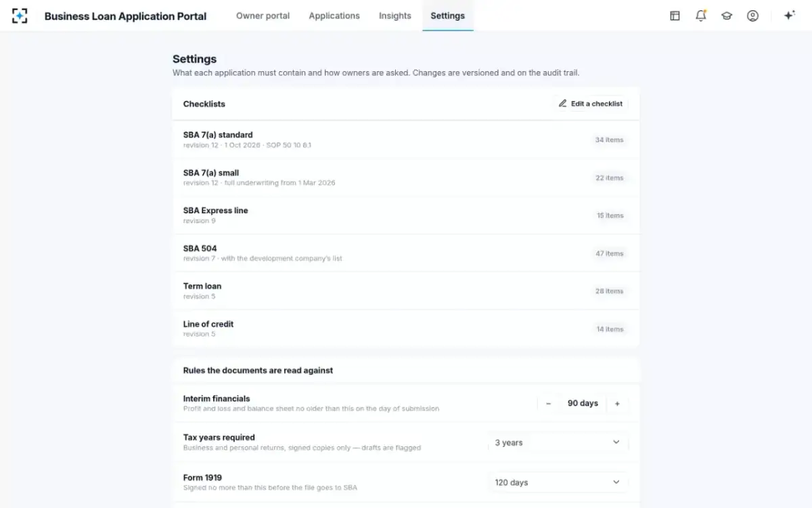Click the Tax years required label
812x508 pixels.
tap(219, 438)
